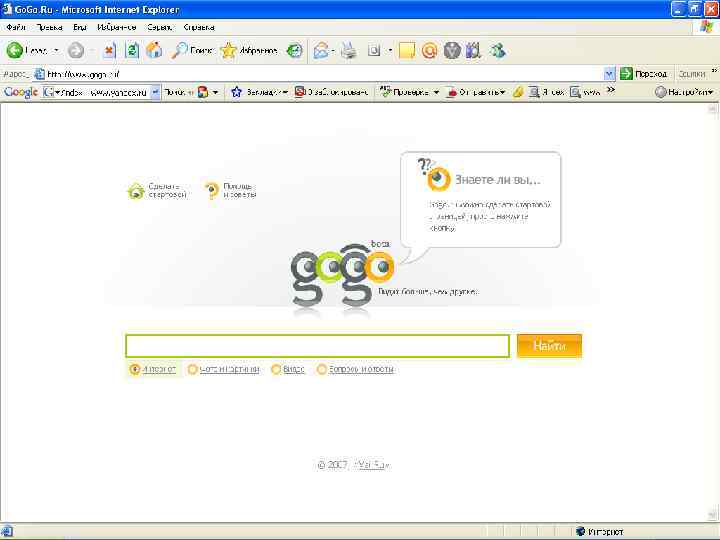Click the vertical scrollbar up arrow
Image resolution: width=720 pixels, height=540 pixels.
coord(712,109)
